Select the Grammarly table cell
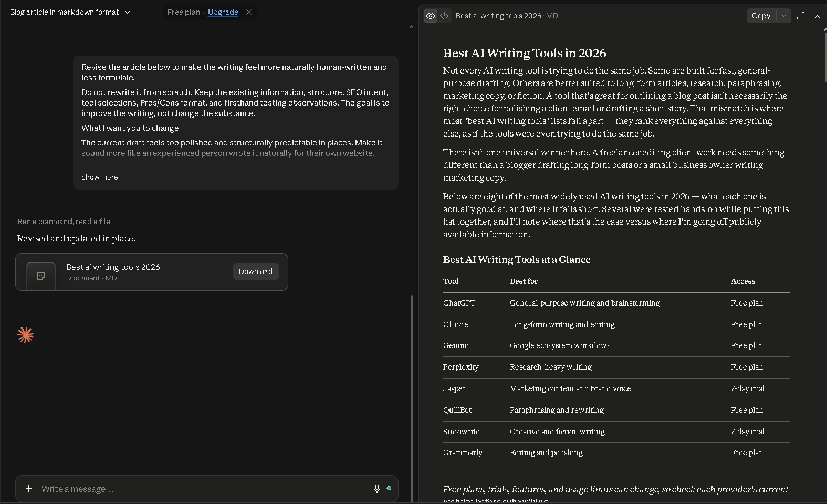 point(463,453)
